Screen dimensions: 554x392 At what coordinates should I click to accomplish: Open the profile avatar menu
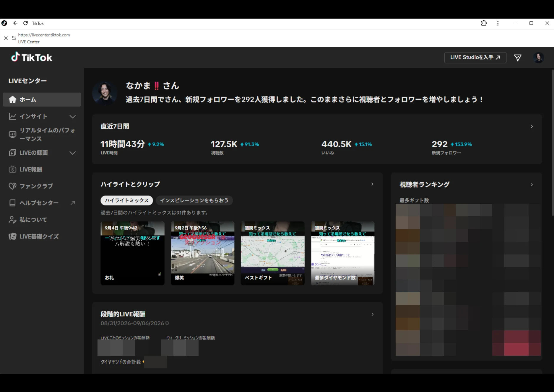coord(538,58)
